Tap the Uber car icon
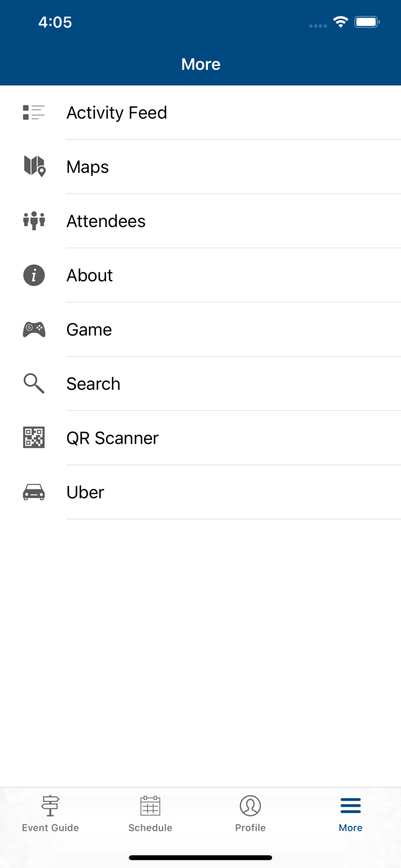This screenshot has width=401, height=868. pyautogui.click(x=34, y=492)
